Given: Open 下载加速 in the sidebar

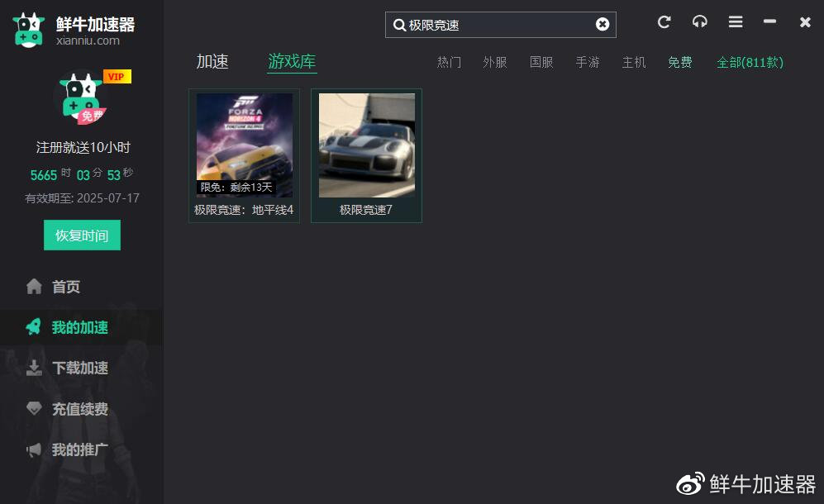Looking at the screenshot, I should (82, 368).
